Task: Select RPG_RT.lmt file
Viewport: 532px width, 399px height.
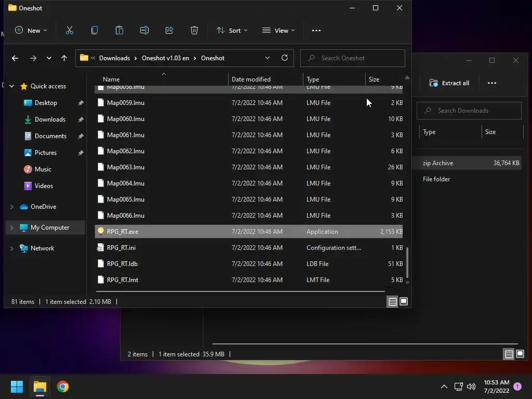Action: click(249, 280)
